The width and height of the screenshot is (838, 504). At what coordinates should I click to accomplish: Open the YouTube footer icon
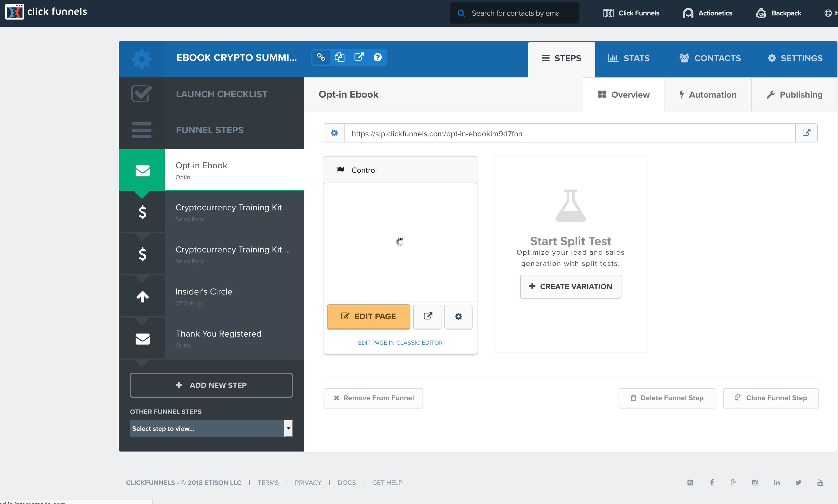pyautogui.click(x=820, y=483)
